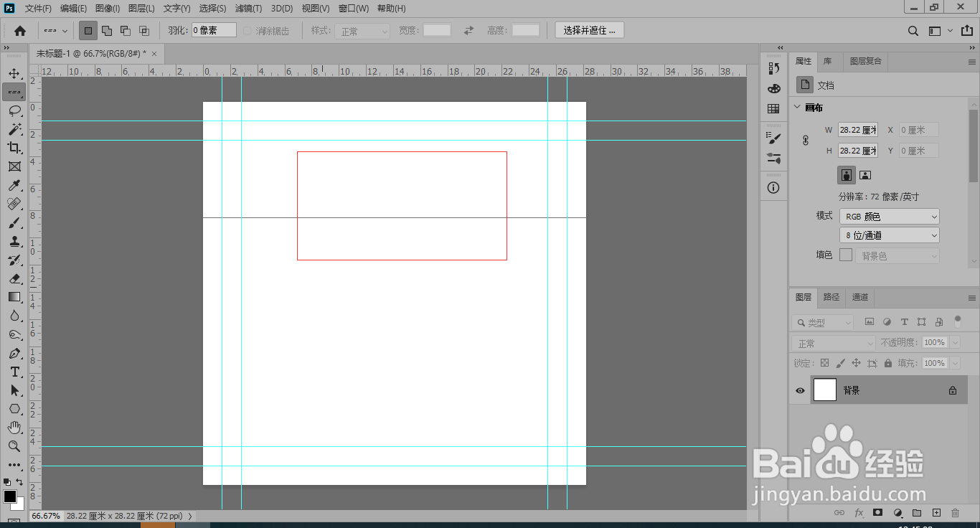
Task: Select the Hand tool
Action: pyautogui.click(x=14, y=428)
